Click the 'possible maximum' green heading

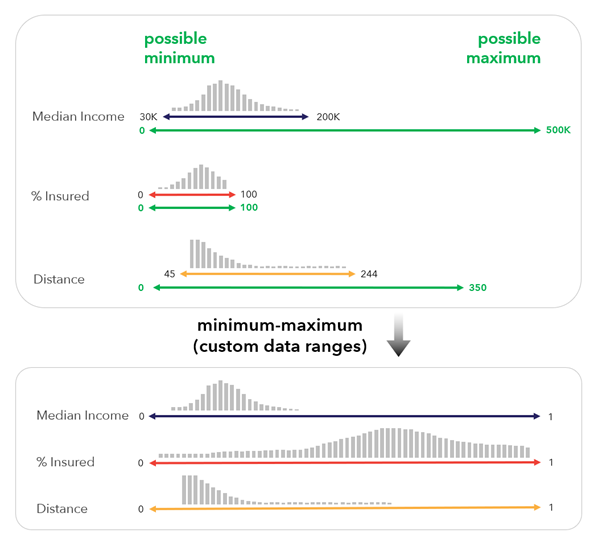point(503,48)
